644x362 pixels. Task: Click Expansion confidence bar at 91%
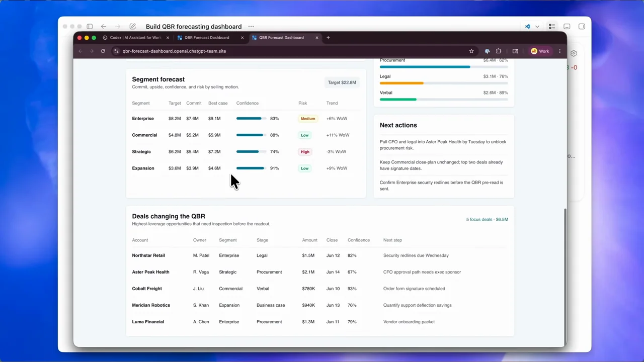tap(251, 168)
